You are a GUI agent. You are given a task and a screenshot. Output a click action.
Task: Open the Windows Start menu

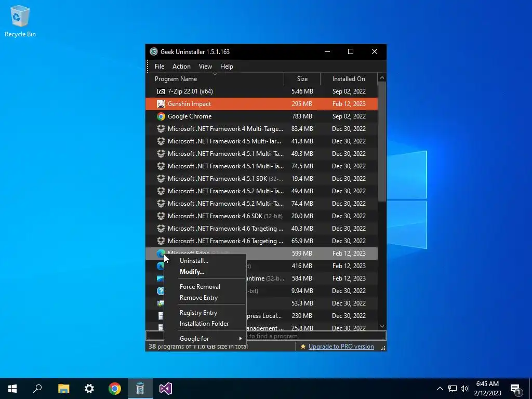click(12, 389)
